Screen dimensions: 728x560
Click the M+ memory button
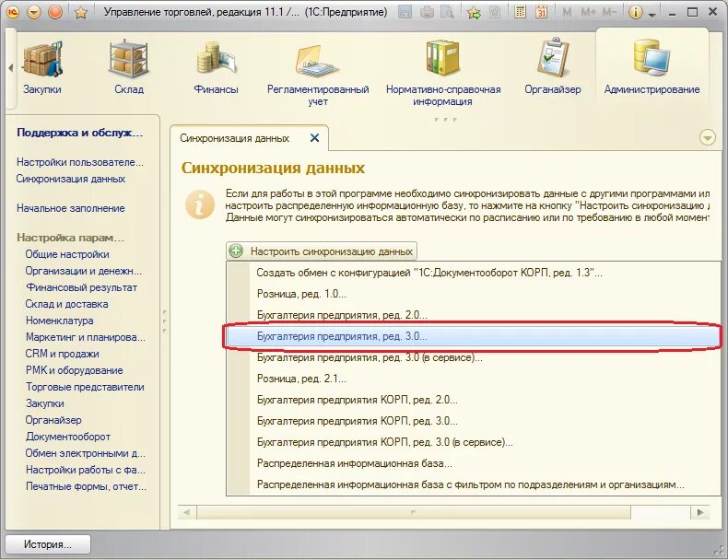point(588,13)
